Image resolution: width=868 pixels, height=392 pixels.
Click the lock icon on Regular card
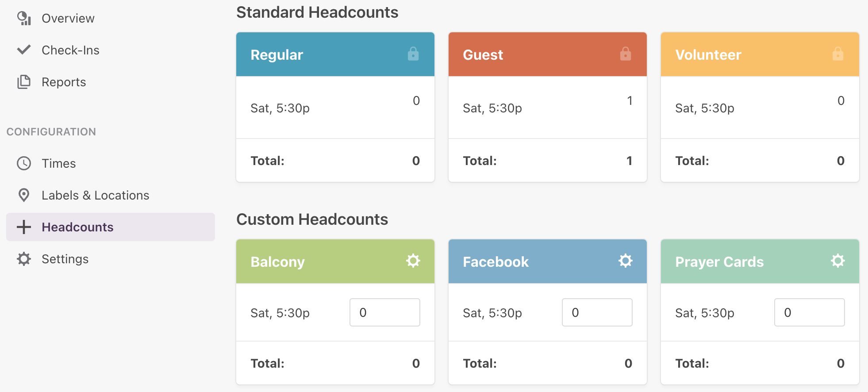413,54
